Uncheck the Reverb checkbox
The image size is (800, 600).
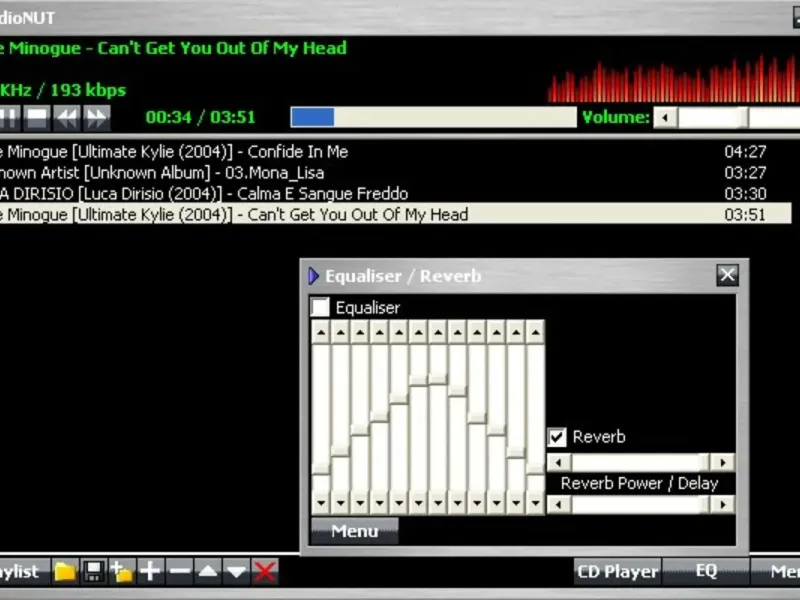pos(557,437)
